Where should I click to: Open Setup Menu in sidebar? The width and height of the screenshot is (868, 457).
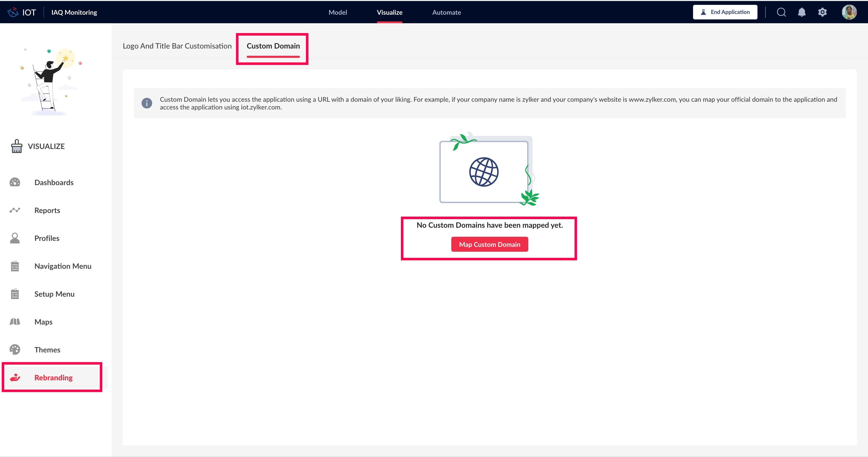(54, 294)
